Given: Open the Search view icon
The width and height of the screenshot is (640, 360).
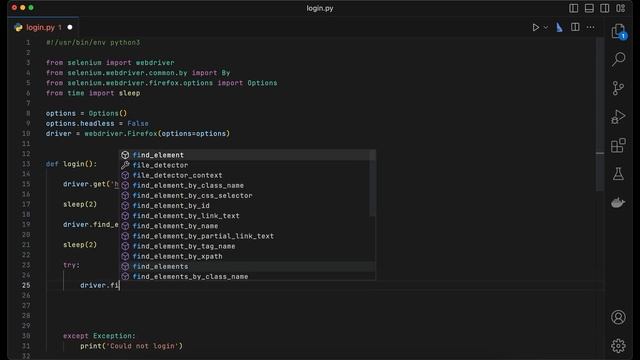Looking at the screenshot, I should pos(618,60).
